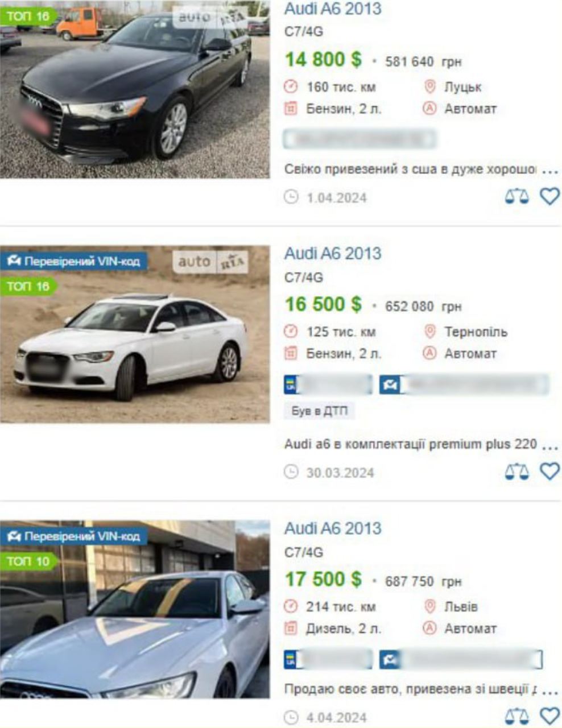The image size is (562, 728).
Task: Click the Перевірений VIN-код badge on white Audi
Action: pos(74,262)
